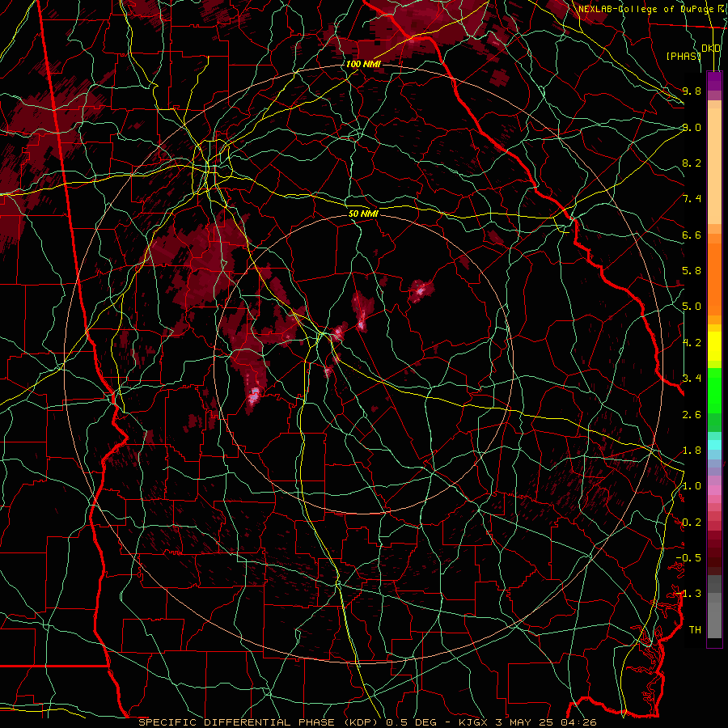Select the 9.8 value on the color scale
This screenshot has width=728, height=728.
point(692,91)
